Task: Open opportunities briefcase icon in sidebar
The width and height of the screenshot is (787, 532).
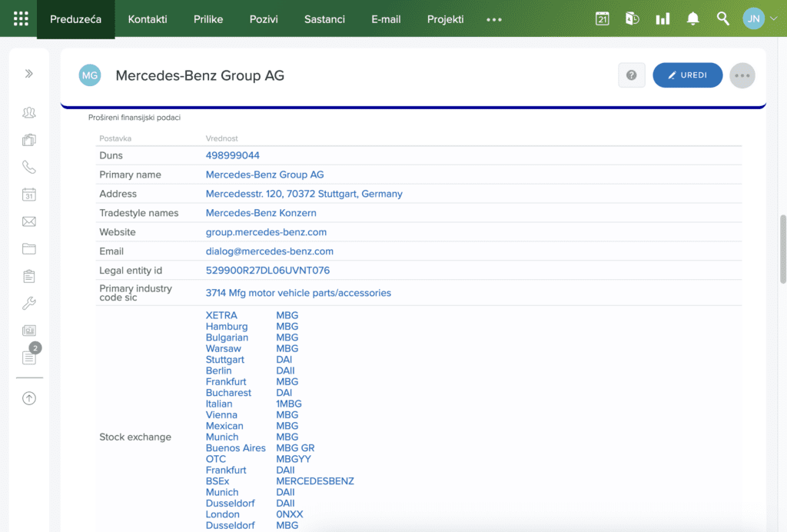Action: (29, 140)
